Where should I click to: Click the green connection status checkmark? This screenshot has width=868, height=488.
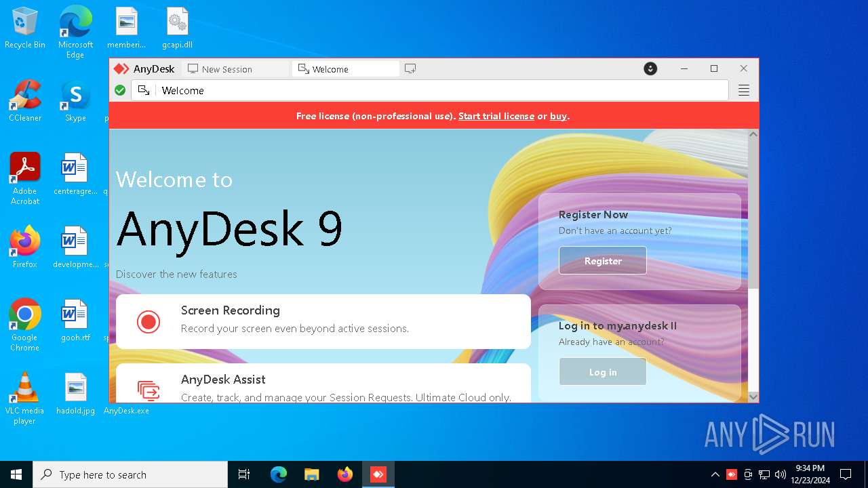pos(120,90)
